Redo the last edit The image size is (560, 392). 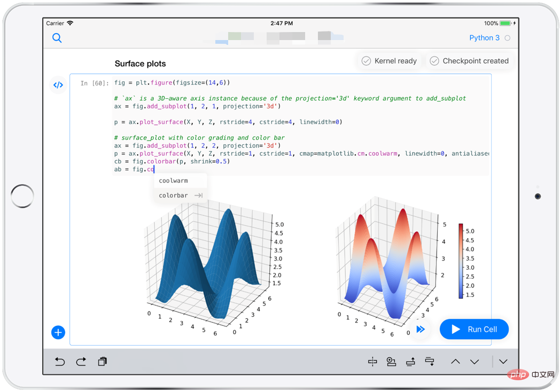click(81, 362)
